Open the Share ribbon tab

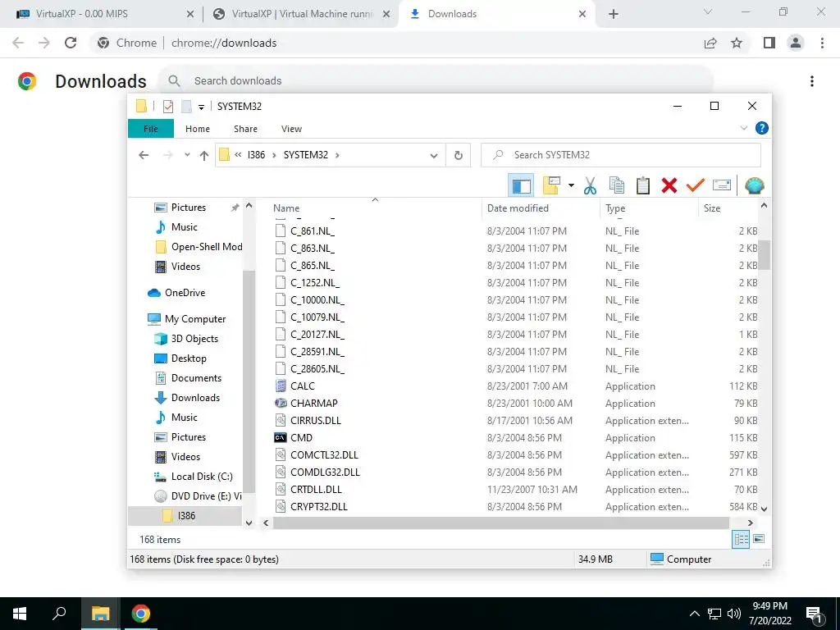click(245, 129)
